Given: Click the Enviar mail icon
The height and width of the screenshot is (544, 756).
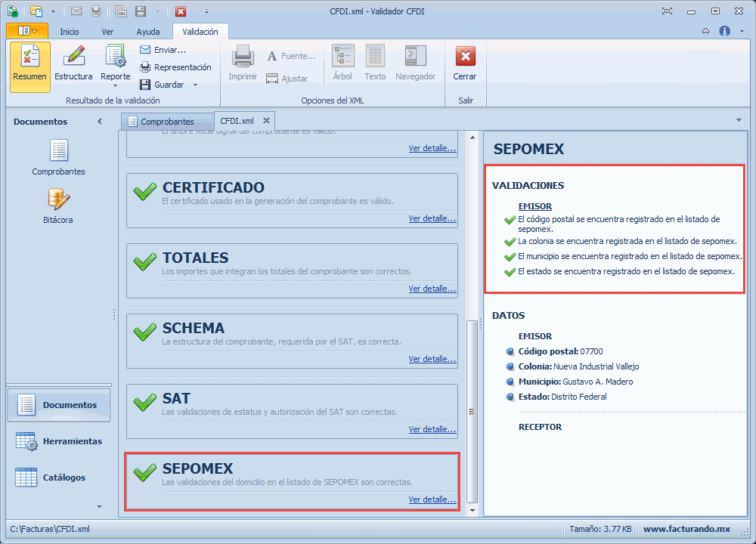Looking at the screenshot, I should point(146,50).
